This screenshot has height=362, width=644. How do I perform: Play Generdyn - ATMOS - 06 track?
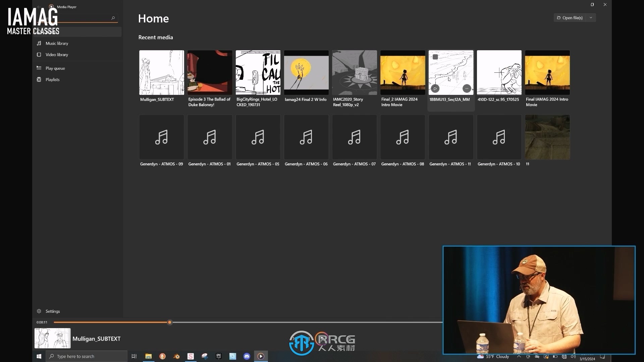pyautogui.click(x=306, y=137)
